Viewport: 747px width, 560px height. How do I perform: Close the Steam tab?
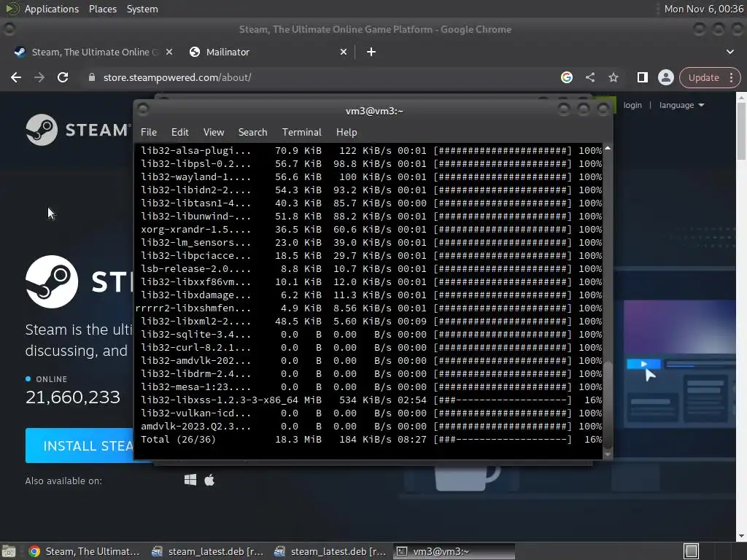[169, 52]
